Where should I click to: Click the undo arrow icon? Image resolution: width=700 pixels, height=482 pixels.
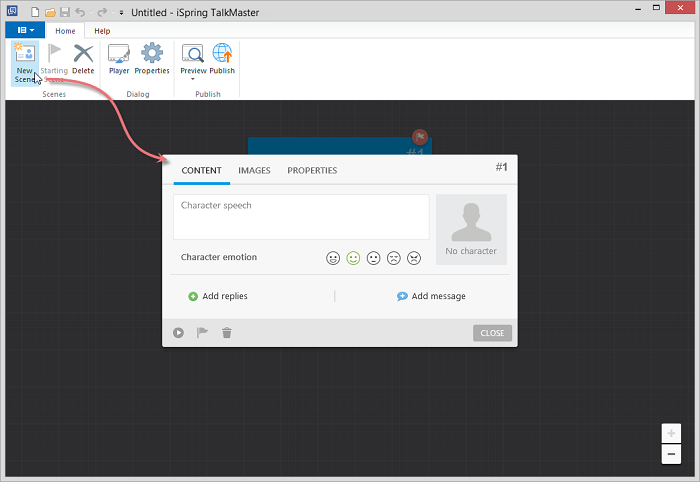point(80,12)
